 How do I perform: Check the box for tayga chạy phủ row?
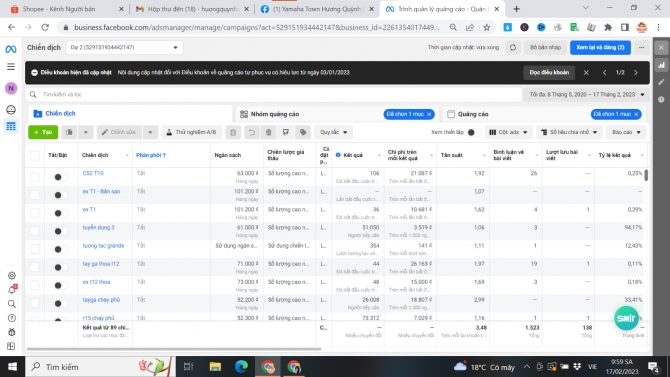(35, 303)
